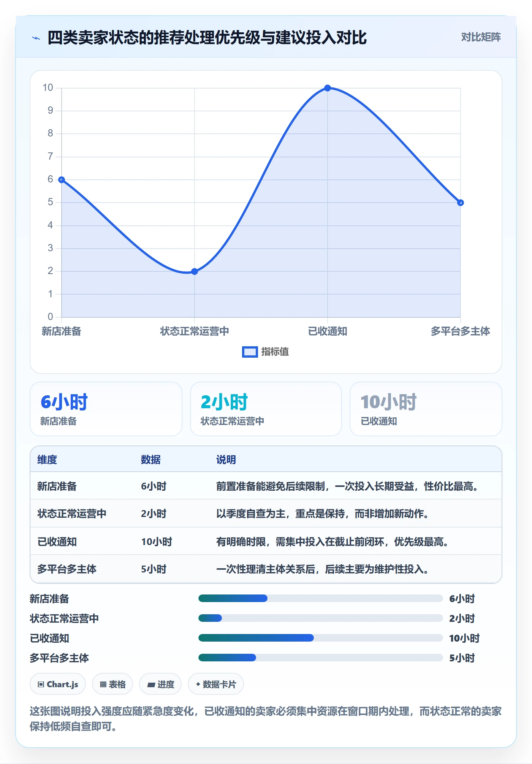The image size is (532, 764).
Task: Click the progress bar for 新店准备
Action: pyautogui.click(x=321, y=598)
